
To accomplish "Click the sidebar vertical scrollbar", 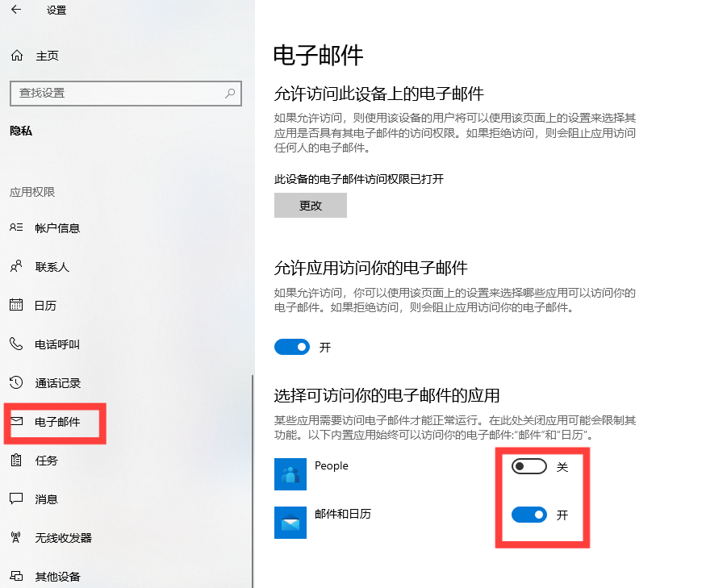I will (x=253, y=481).
